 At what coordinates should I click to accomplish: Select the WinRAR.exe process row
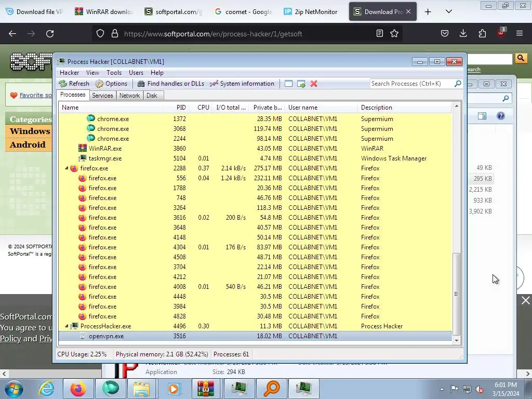pyautogui.click(x=255, y=148)
